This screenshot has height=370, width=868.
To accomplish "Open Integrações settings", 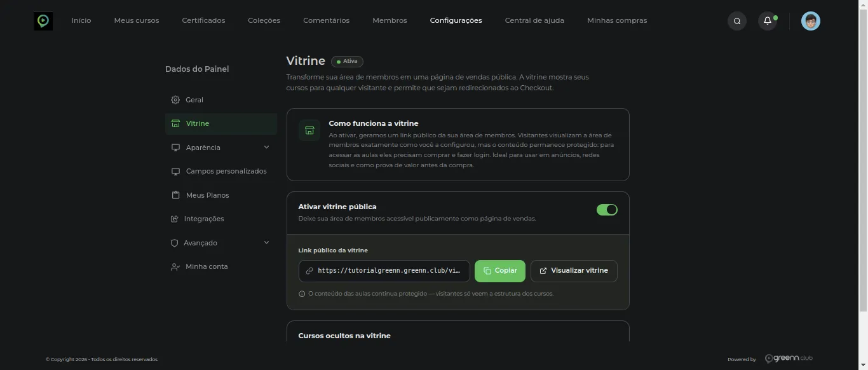I will point(221,219).
